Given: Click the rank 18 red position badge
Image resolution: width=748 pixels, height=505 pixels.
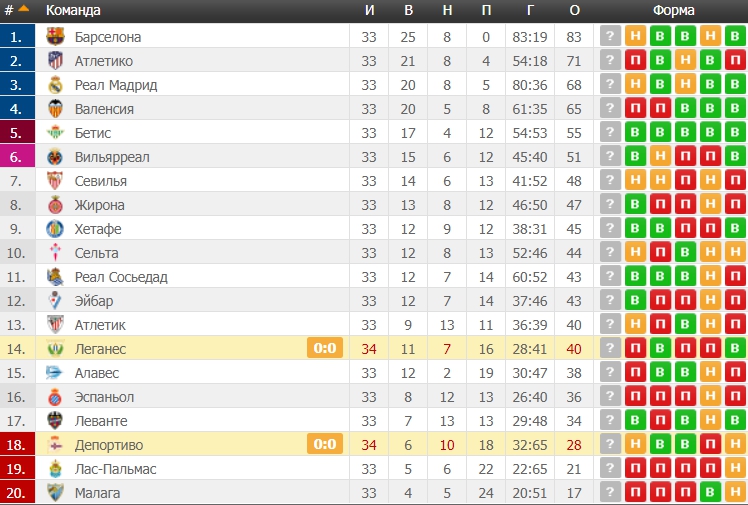Looking at the screenshot, I should (18, 445).
